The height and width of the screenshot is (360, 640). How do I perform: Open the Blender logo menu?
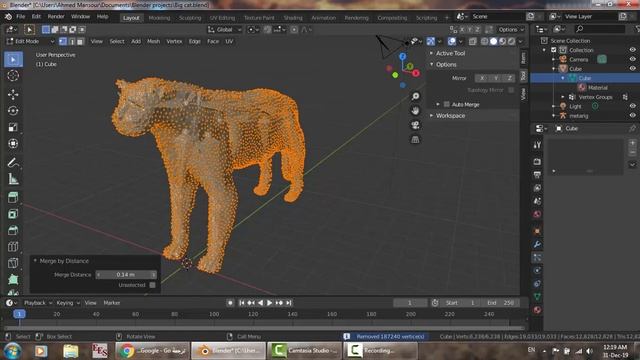[x=8, y=17]
